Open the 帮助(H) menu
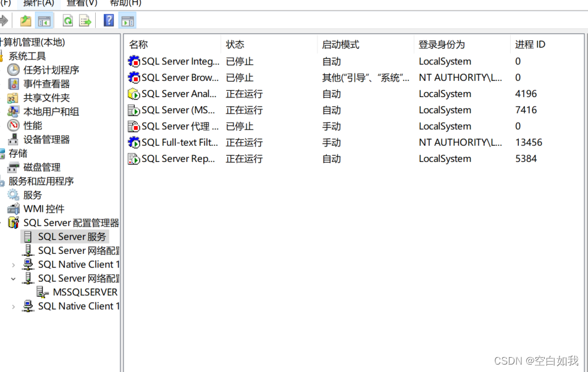Image resolution: width=588 pixels, height=372 pixels. tap(125, 3)
